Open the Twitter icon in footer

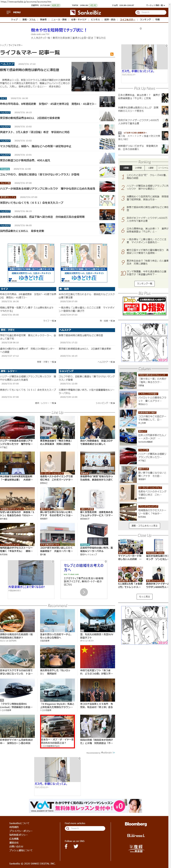pyautogui.click(x=76, y=846)
